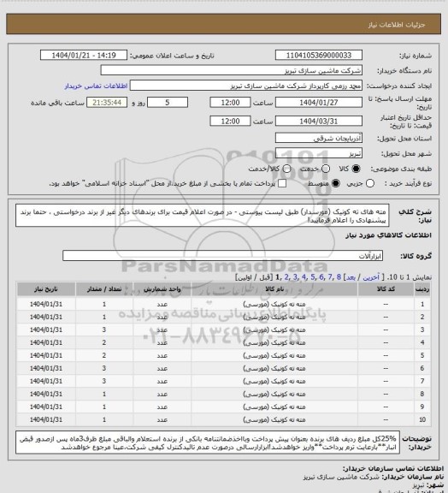Screen dimensions: 448x493
Task: Click the تاریخ نیاز column header
Action: point(46,289)
